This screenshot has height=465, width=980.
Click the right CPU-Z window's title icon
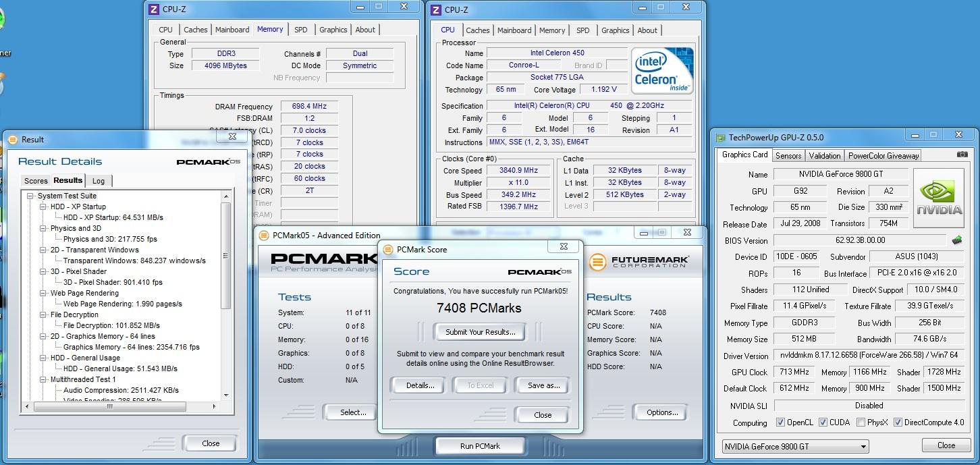(x=437, y=9)
